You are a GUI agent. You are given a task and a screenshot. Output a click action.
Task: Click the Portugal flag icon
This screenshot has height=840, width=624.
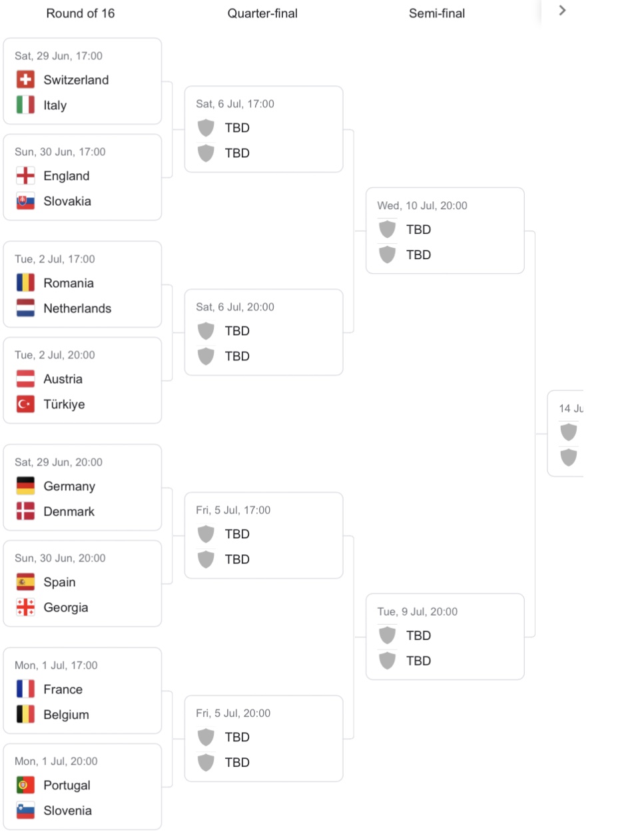point(25,785)
